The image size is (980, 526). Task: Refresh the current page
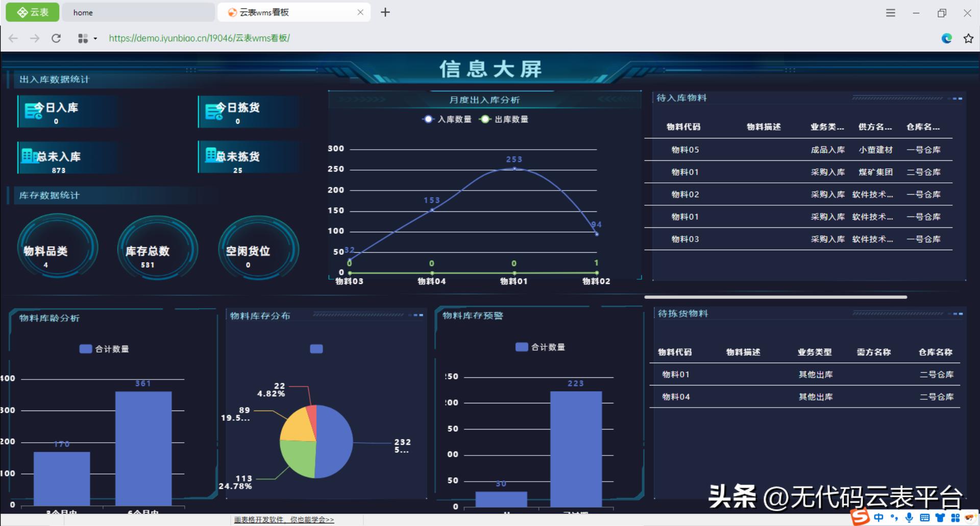(56, 38)
